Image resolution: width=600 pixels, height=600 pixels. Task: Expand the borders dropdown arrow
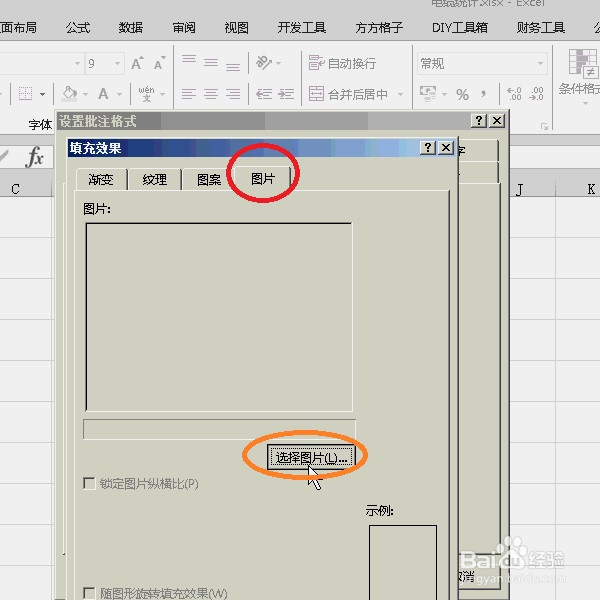click(x=42, y=94)
